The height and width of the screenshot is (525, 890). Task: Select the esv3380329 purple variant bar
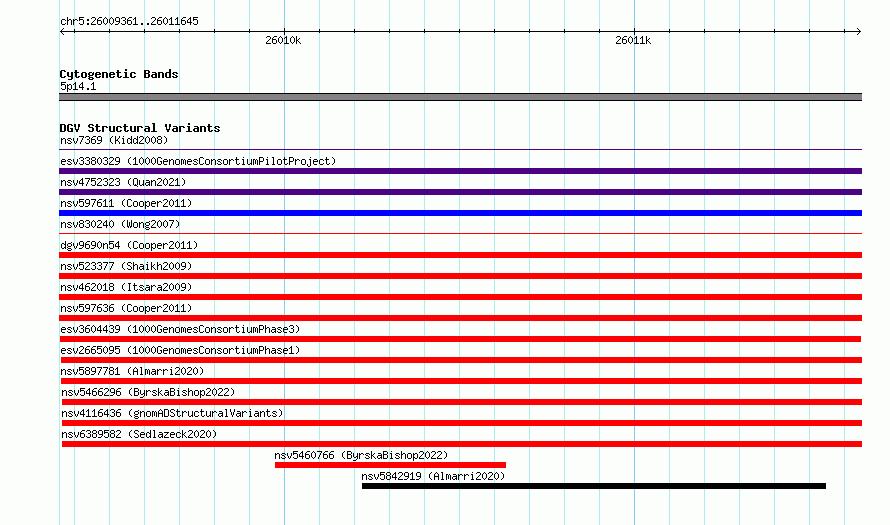click(460, 171)
